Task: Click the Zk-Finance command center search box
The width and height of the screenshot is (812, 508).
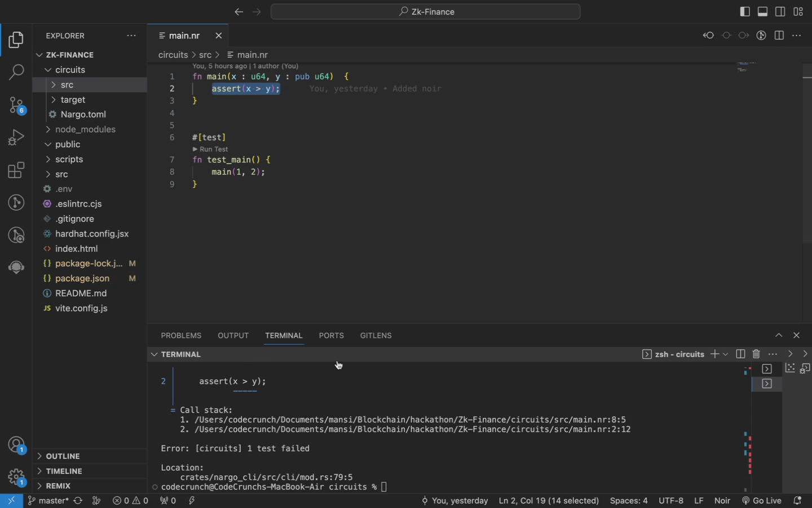Action: pyautogui.click(x=425, y=12)
